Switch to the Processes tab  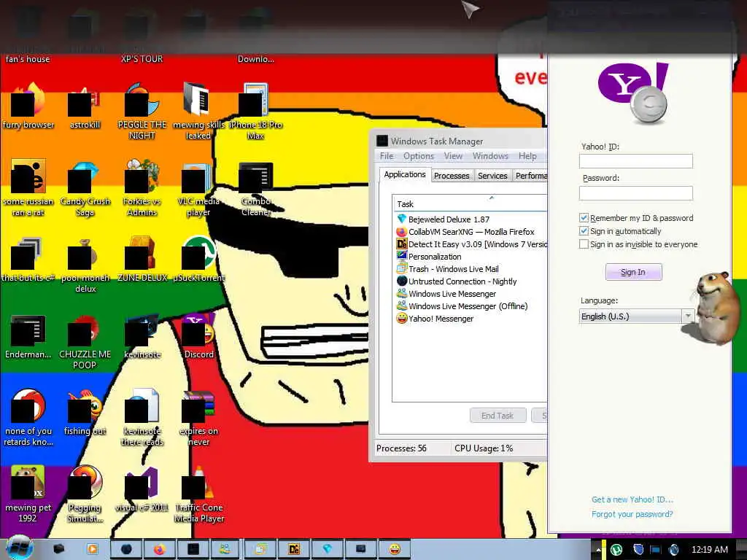452,176
